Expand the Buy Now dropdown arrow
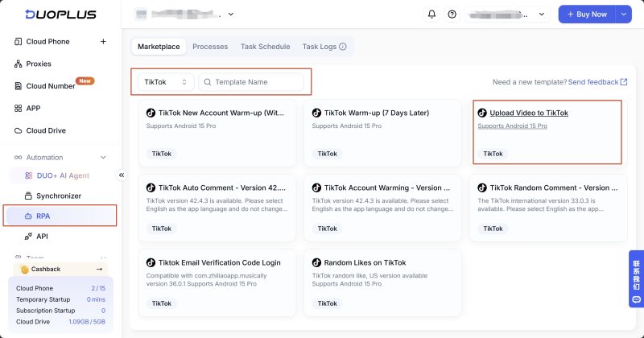Image resolution: width=644 pixels, height=338 pixels. point(623,14)
